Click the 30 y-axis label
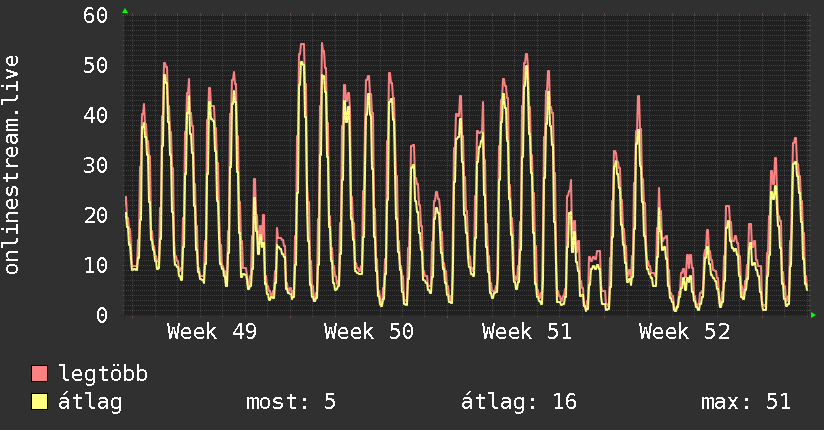 (96, 165)
